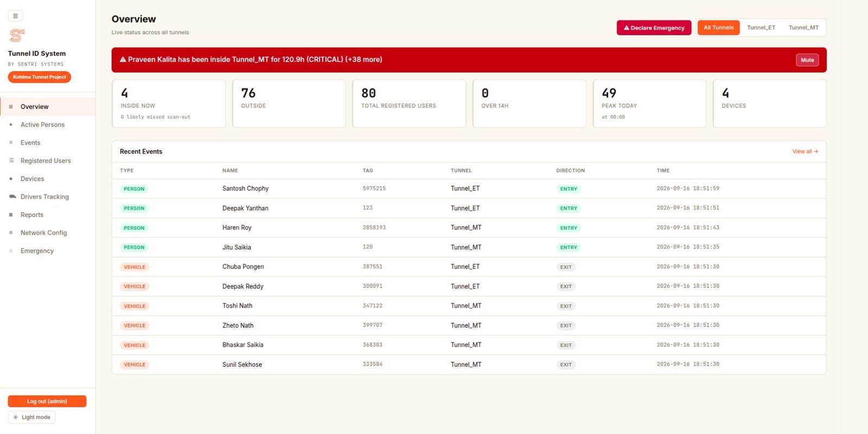Open Registered Users page
868x434 pixels.
pos(48,161)
